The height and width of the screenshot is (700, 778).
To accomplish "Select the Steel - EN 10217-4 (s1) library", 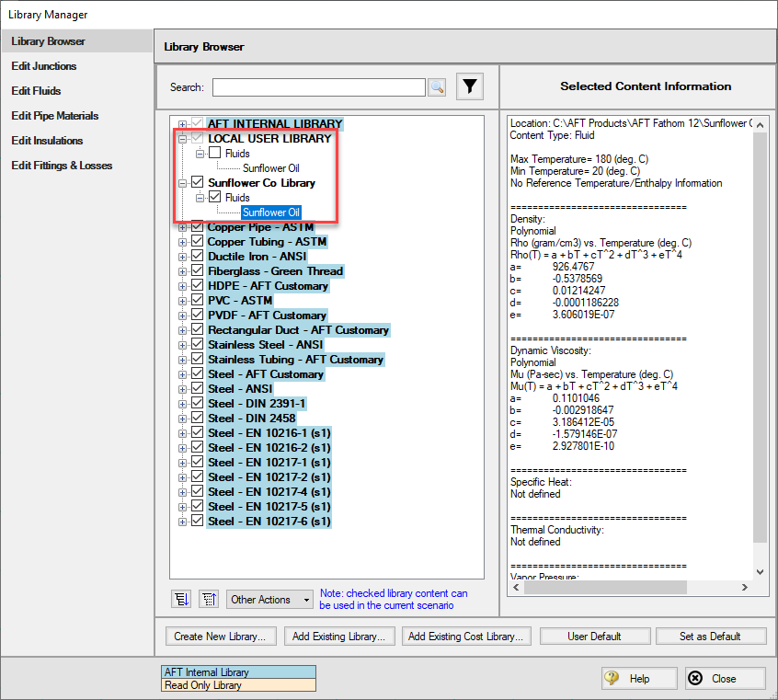I will [269, 492].
